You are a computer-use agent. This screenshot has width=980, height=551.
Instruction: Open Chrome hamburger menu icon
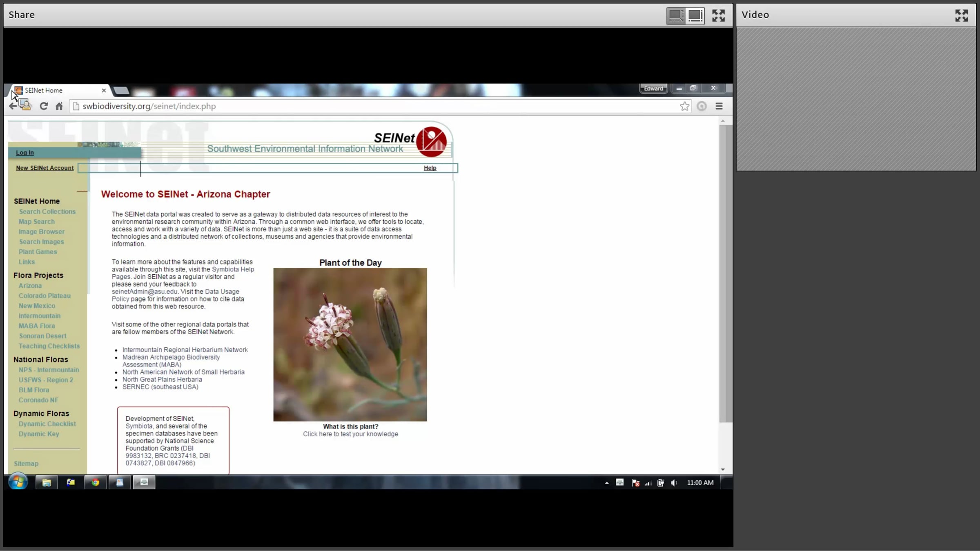(x=719, y=106)
